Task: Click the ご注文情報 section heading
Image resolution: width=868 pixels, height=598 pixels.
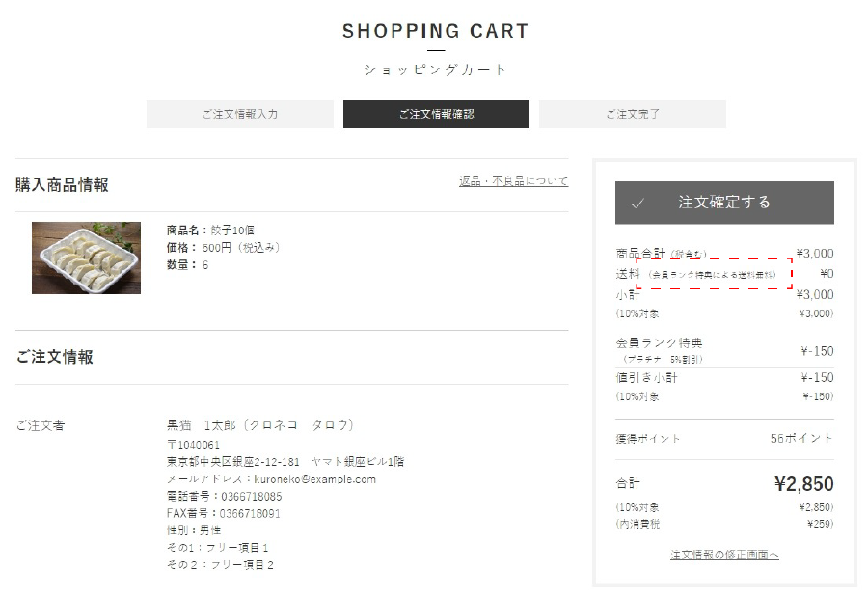Action: 54,357
